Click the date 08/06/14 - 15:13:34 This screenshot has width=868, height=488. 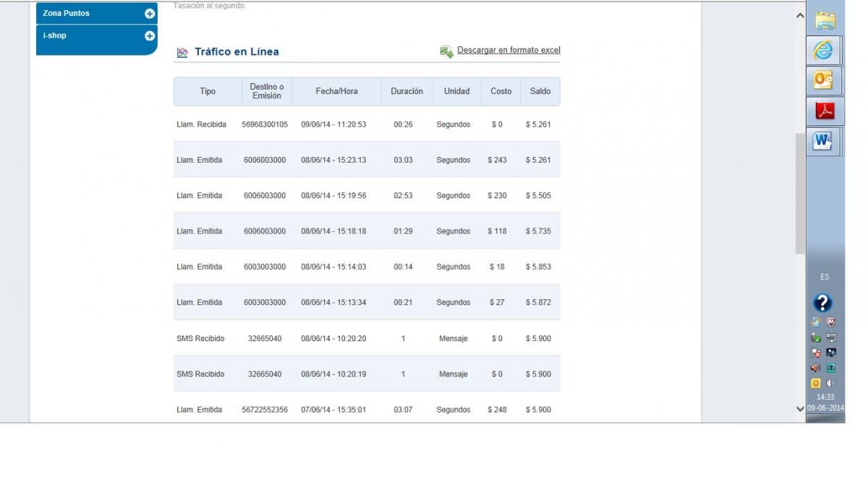pyautogui.click(x=333, y=302)
